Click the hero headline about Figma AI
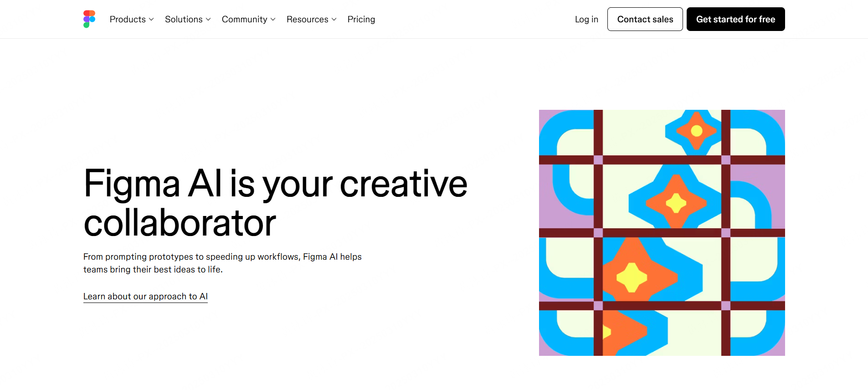 [275, 203]
